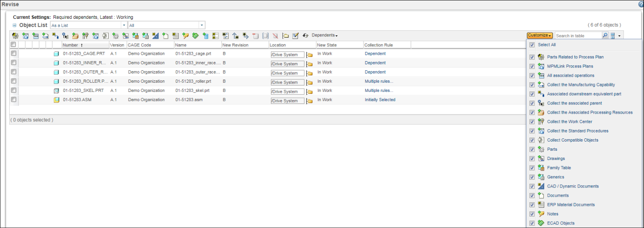This screenshot has width=644, height=228.
Task: Sort by the Number column header
Action: pos(85,45)
